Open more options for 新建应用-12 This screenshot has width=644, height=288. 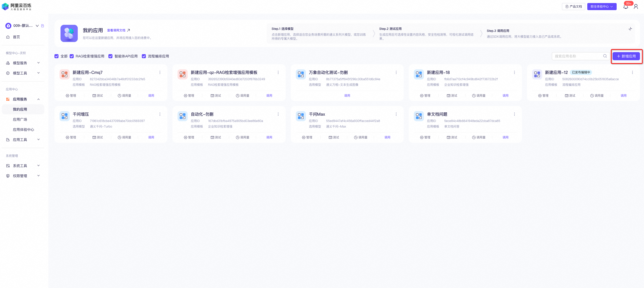[632, 73]
